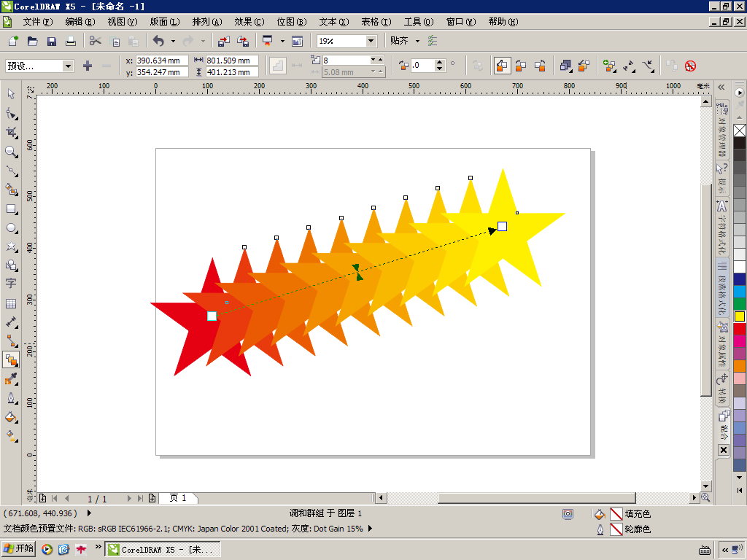Expand color profile info arrow
Screen dimensions: 747x560
[x=370, y=529]
